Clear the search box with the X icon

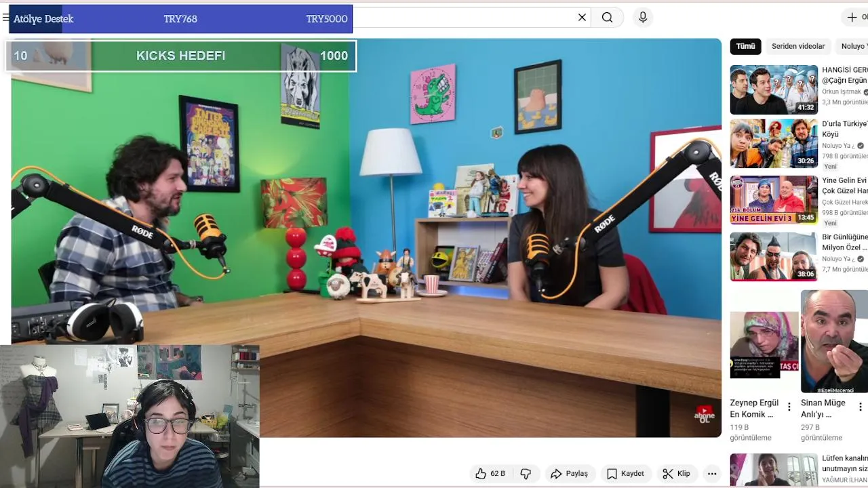point(582,18)
